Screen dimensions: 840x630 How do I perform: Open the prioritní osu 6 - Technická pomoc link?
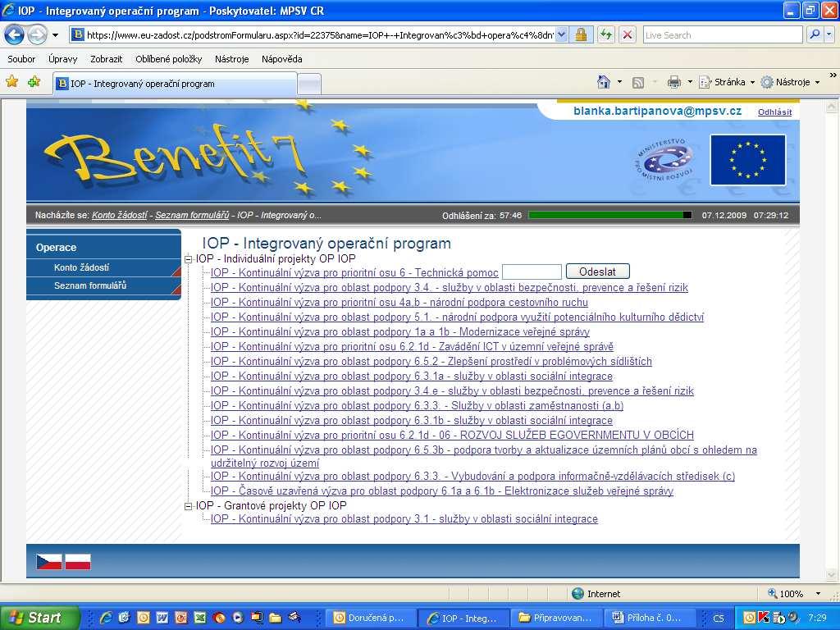[x=354, y=272]
